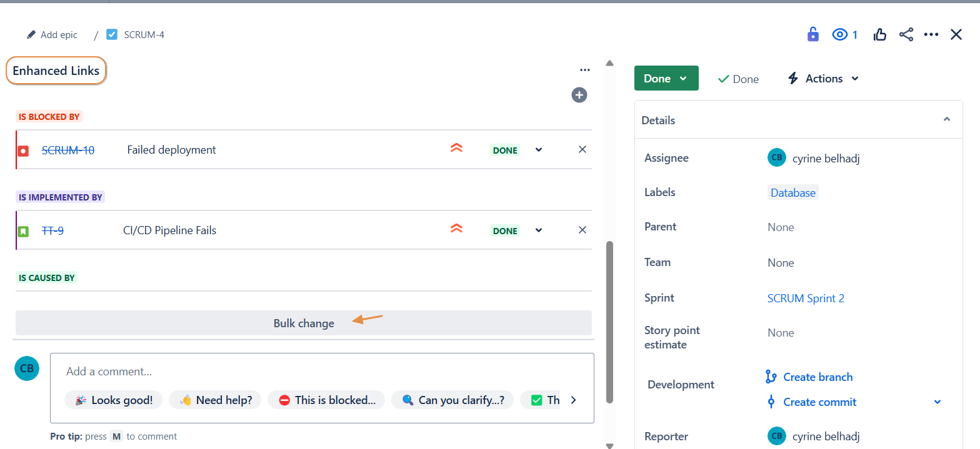Remove the SCRUM-10 link

tap(582, 149)
